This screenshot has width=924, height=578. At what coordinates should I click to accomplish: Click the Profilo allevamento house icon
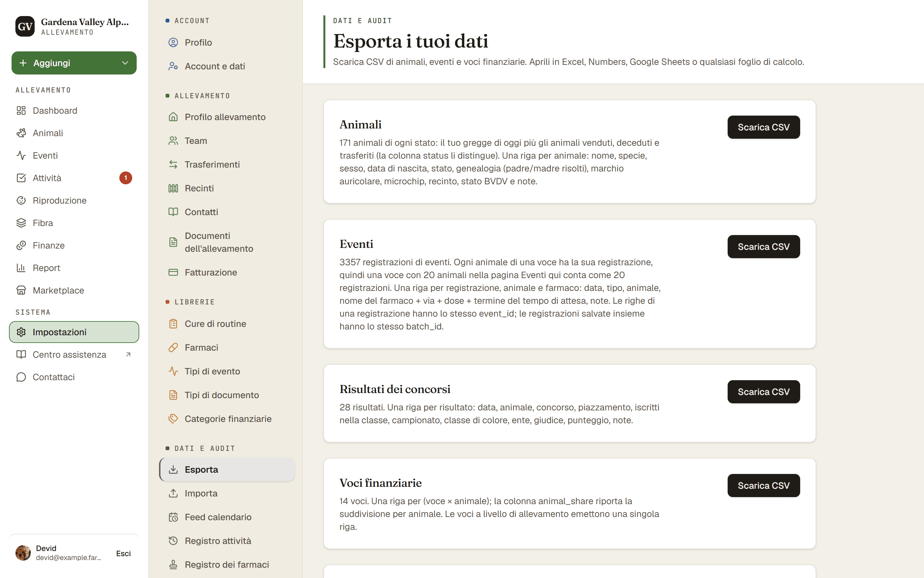pos(173,117)
